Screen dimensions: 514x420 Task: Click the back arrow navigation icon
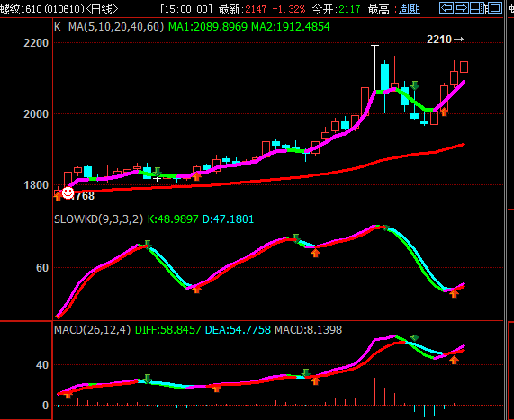(x=446, y=8)
